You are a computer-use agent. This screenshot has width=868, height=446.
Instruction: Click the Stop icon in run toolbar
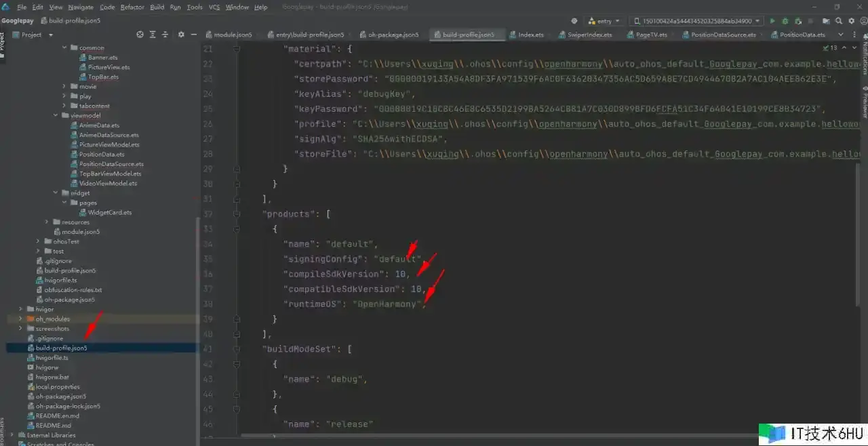point(811,21)
